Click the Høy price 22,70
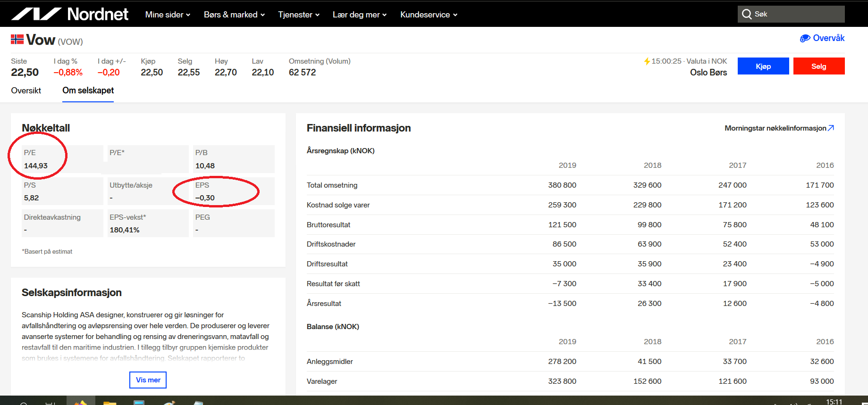This screenshot has width=868, height=405. (226, 72)
